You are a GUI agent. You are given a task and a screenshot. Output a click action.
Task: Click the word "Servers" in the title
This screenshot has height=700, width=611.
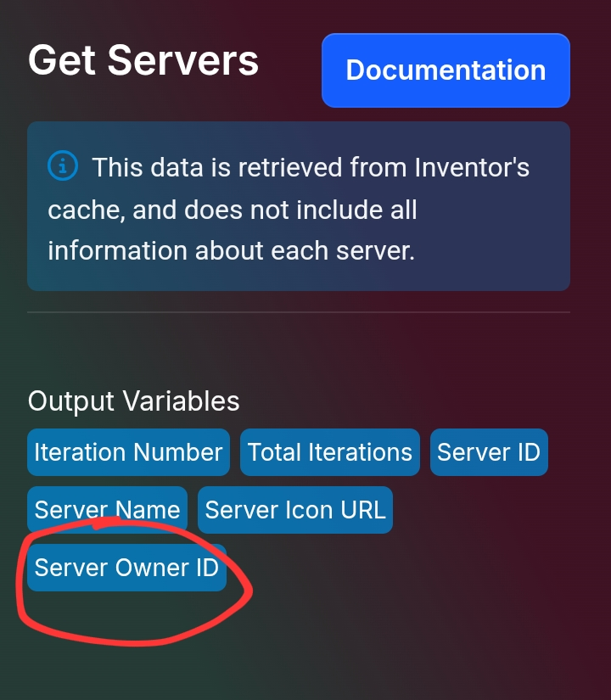[x=183, y=60]
